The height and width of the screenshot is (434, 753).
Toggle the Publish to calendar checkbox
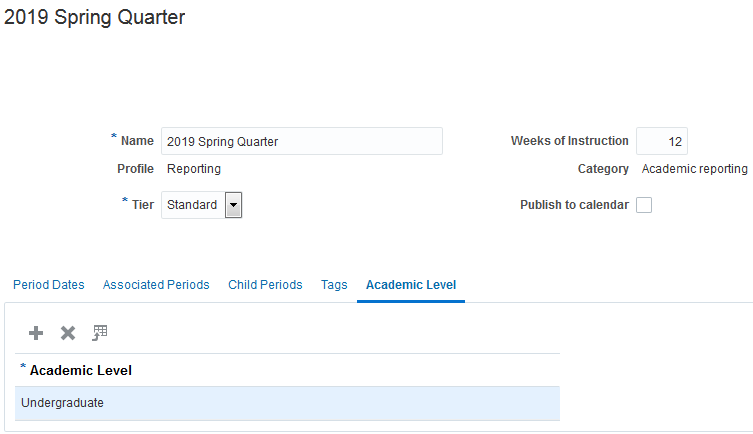point(644,205)
